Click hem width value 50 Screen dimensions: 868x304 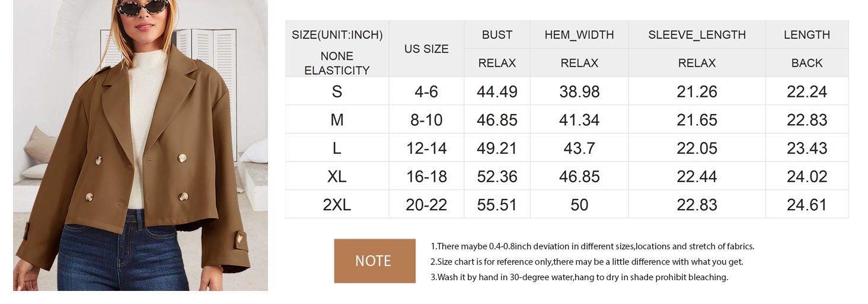pos(579,205)
